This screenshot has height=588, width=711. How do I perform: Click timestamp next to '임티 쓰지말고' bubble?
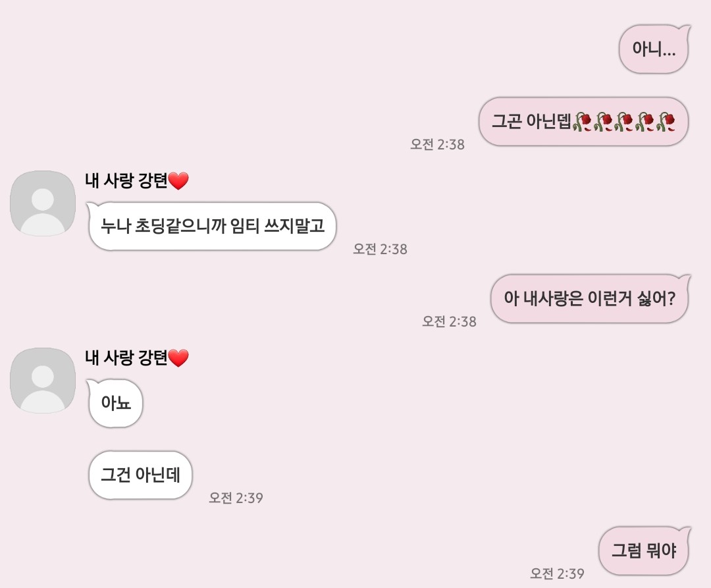tap(380, 249)
